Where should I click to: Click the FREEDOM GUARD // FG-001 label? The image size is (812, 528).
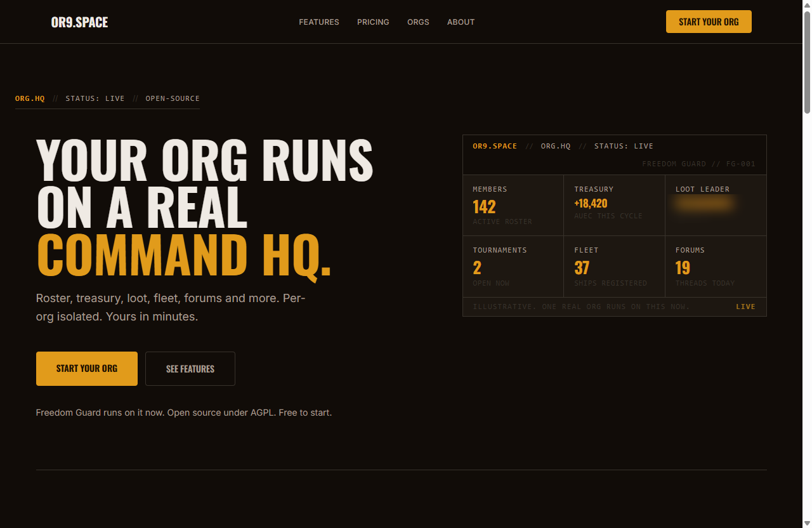[698, 164]
